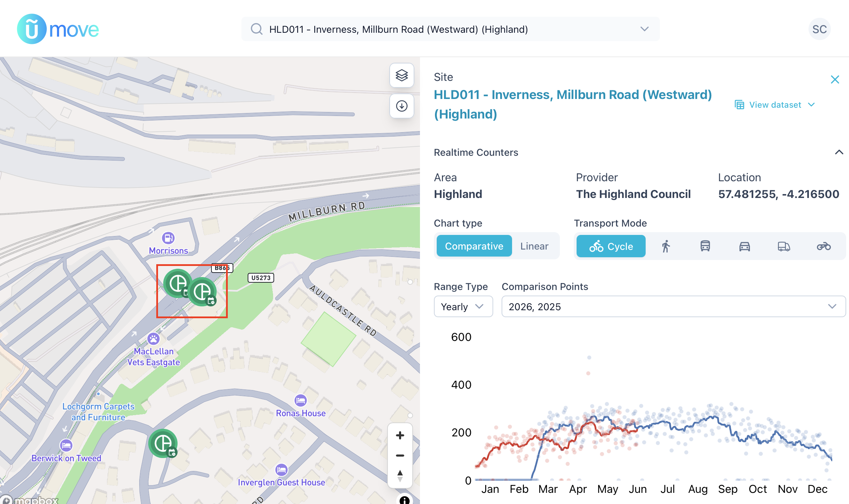The height and width of the screenshot is (504, 849).
Task: Select car transport mode
Action: pyautogui.click(x=744, y=246)
